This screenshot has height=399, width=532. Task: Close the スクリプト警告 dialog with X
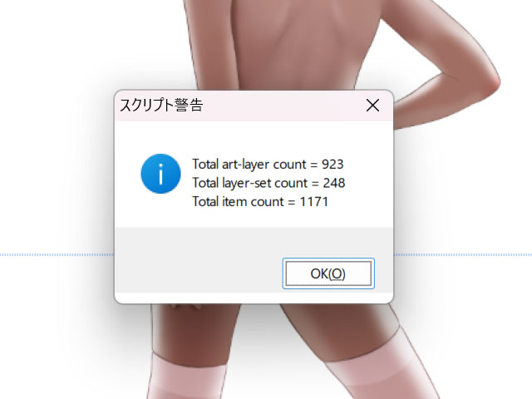(x=372, y=106)
